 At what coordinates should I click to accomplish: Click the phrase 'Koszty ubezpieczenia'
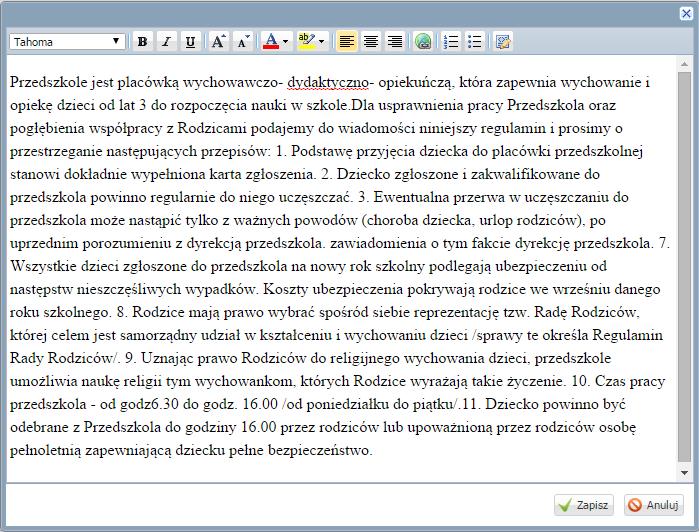333,289
